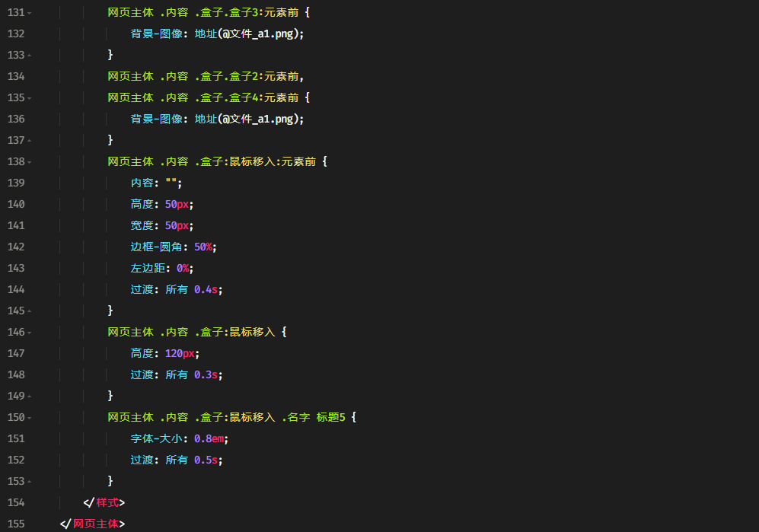Click line number 136 in the gutter
The height and width of the screenshot is (532, 759).
(16, 119)
